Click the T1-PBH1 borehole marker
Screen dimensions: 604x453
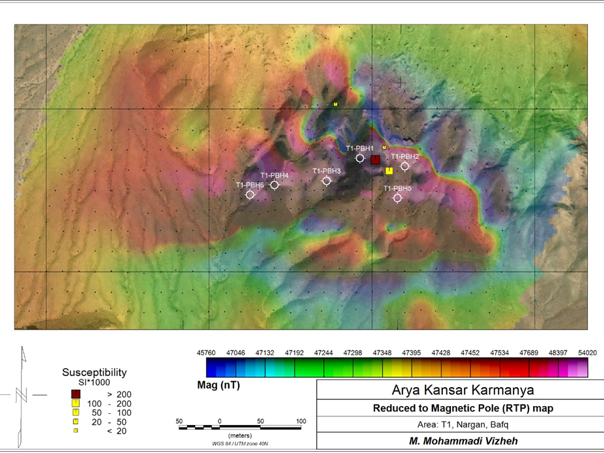tap(360, 158)
